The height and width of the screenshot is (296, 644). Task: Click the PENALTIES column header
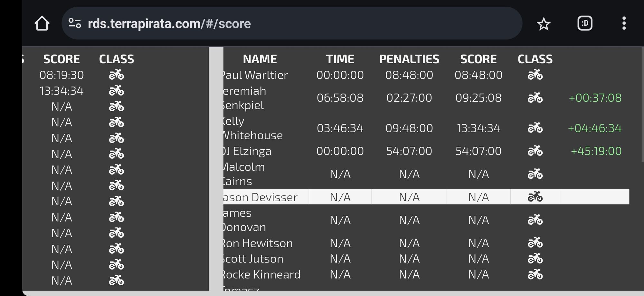click(409, 59)
